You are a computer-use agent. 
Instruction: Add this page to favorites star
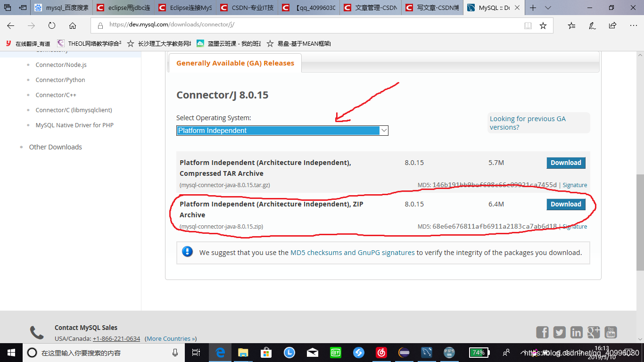tap(543, 25)
